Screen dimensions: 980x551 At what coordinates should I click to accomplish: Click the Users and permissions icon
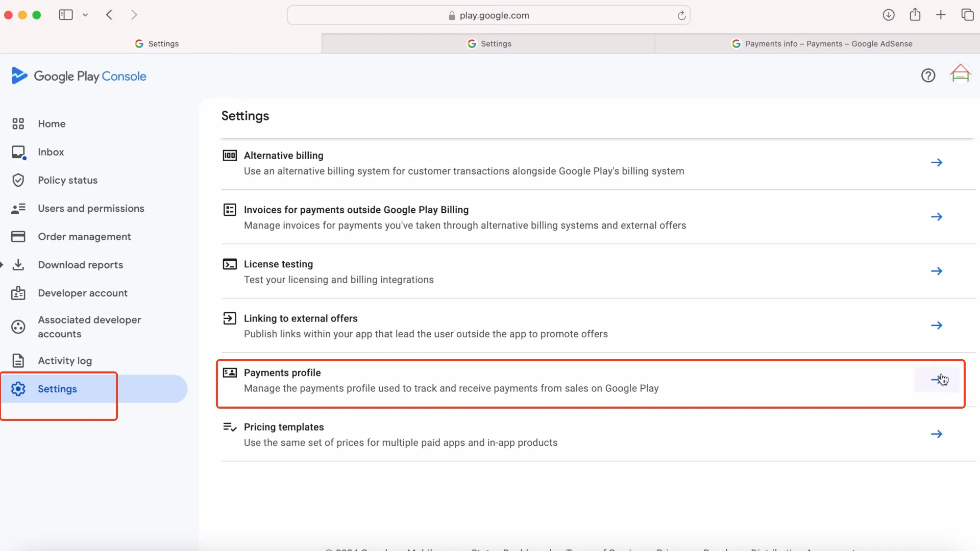18,209
